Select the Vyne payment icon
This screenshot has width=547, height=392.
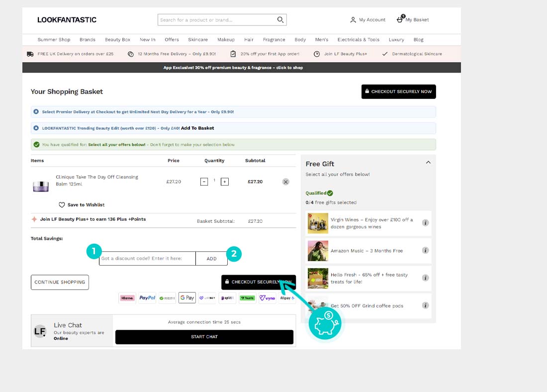coord(267,298)
